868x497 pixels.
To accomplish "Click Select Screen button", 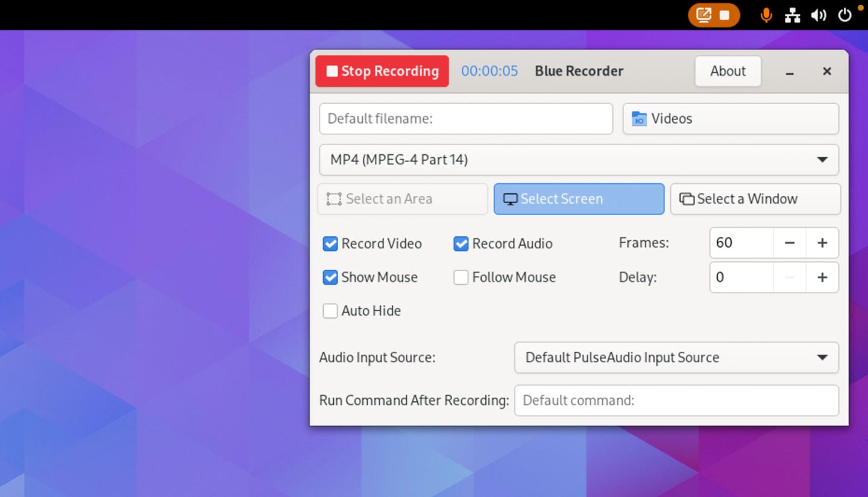I will click(x=579, y=199).
